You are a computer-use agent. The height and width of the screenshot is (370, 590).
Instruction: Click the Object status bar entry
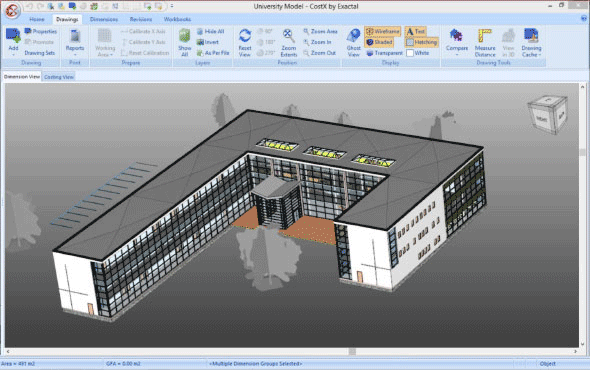pos(547,364)
